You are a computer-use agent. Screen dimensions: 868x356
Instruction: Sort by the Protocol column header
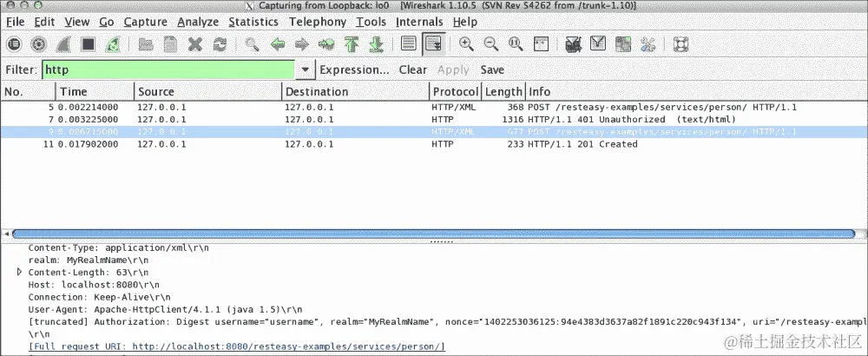(456, 91)
